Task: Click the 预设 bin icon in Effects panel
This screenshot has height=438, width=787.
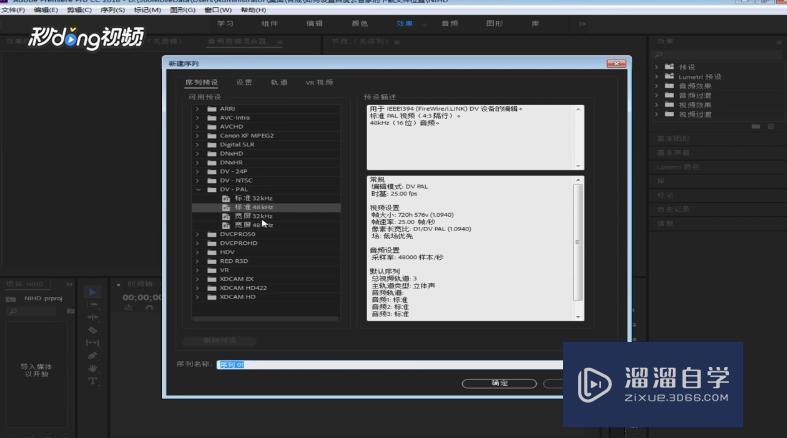Action: click(x=669, y=67)
